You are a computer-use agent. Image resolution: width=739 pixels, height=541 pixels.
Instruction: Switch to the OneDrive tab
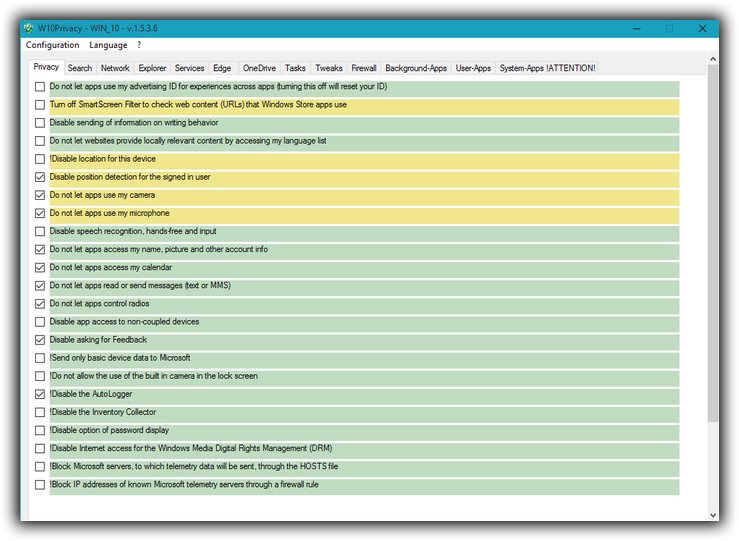click(x=259, y=68)
